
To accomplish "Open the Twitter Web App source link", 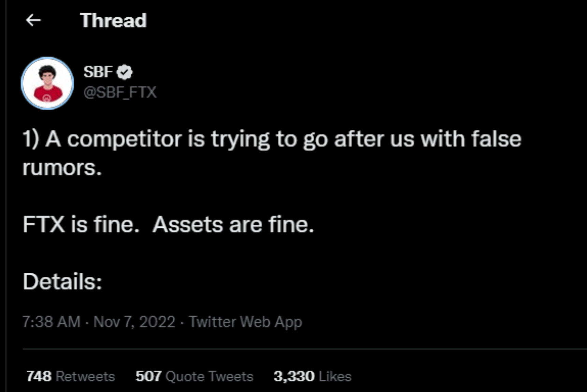I will pyautogui.click(x=245, y=322).
